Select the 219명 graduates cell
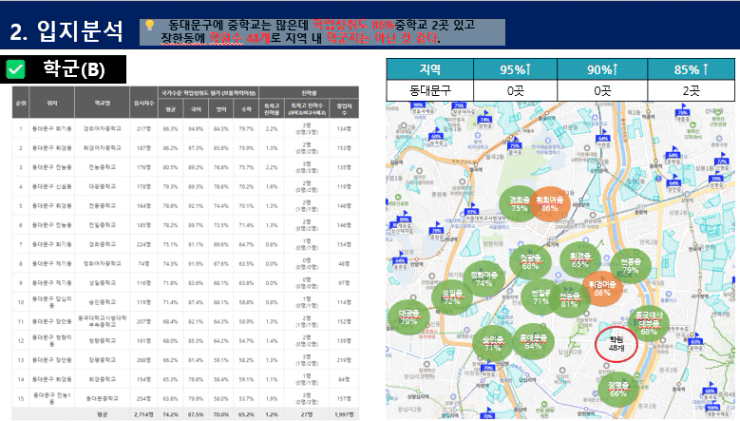 (x=344, y=360)
